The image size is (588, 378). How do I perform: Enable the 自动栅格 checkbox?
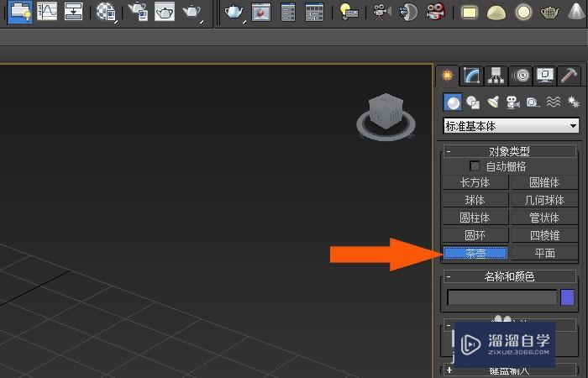475,166
